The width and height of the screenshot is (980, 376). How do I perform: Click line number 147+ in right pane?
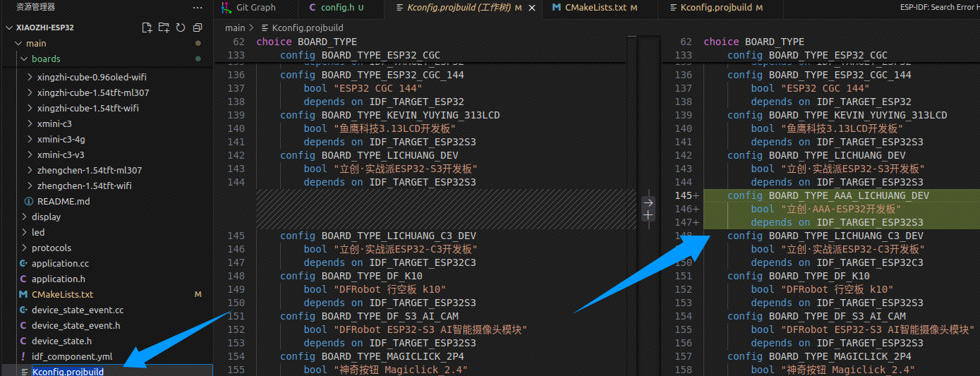(687, 222)
